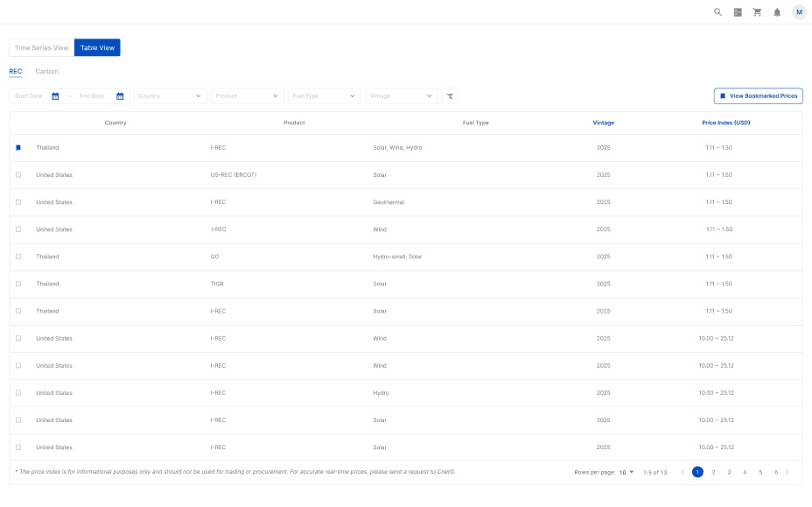Remove bookmark from Thailand I-REC first row
Image resolution: width=812 pixels, height=507 pixels.
(x=18, y=148)
